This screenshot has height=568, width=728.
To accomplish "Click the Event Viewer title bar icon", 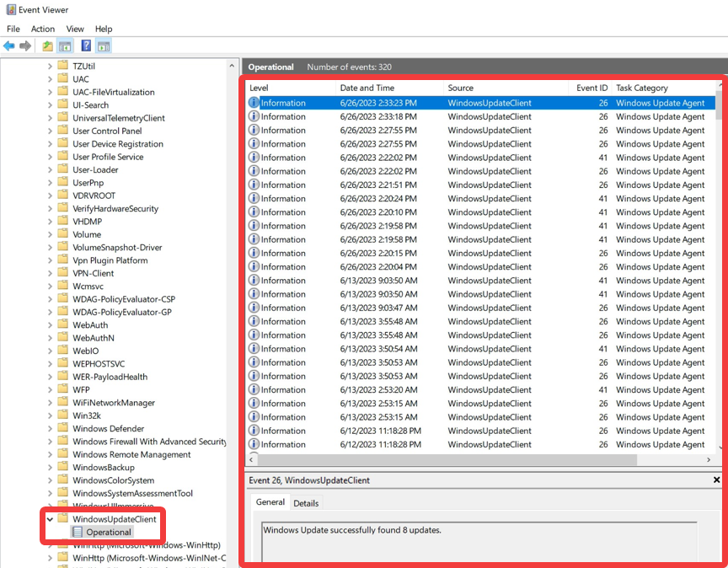I will click(11, 10).
